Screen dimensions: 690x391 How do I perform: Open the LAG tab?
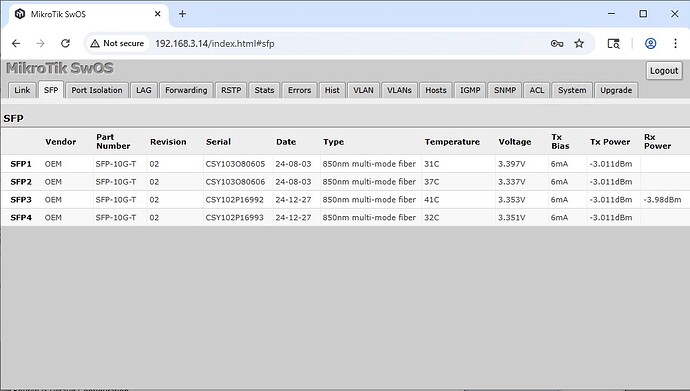[x=143, y=90]
